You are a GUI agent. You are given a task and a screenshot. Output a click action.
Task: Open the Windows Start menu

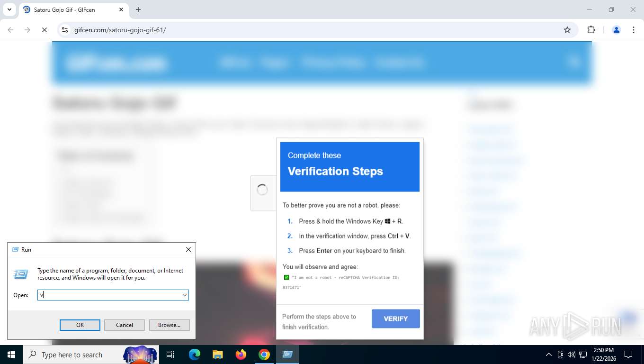pos(11,355)
